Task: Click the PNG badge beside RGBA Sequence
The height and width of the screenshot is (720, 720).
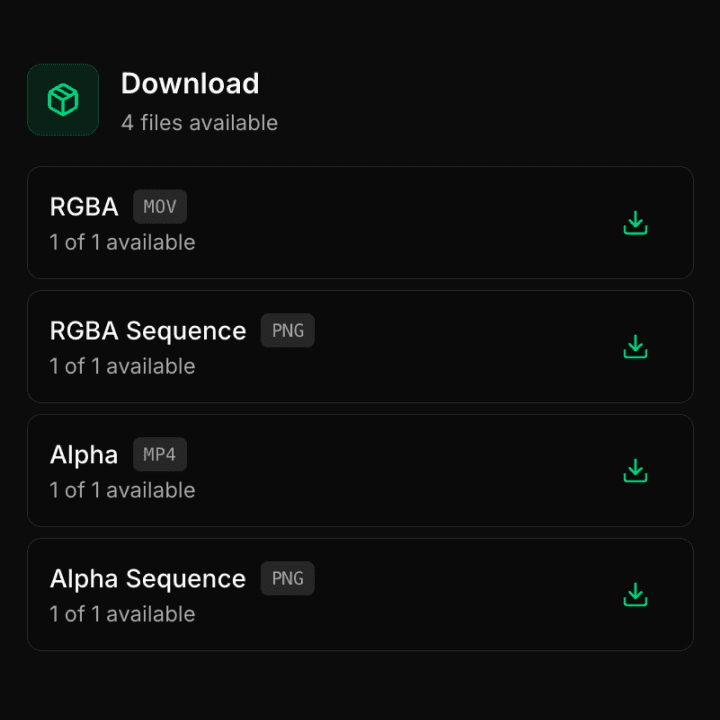Action: 287,331
